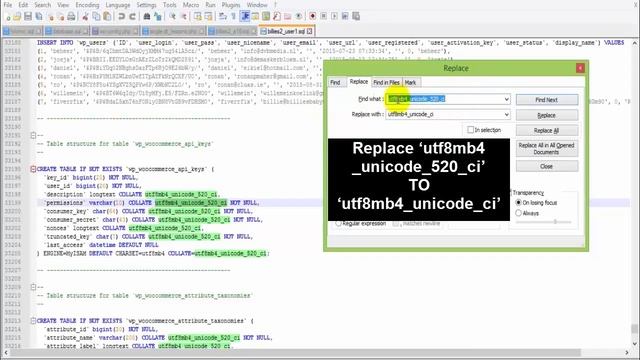Toggle the highlighted indent guide icon

pos(245,16)
